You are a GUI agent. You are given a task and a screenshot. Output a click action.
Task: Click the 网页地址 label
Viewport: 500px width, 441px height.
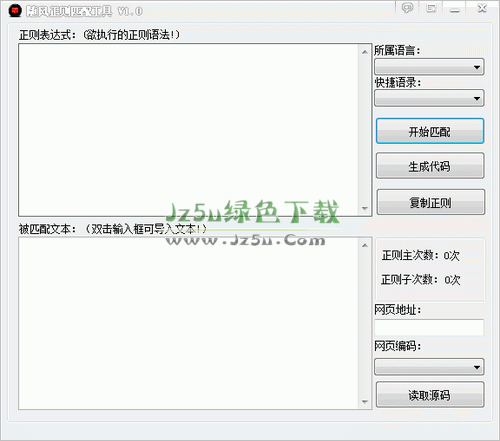[x=398, y=310]
